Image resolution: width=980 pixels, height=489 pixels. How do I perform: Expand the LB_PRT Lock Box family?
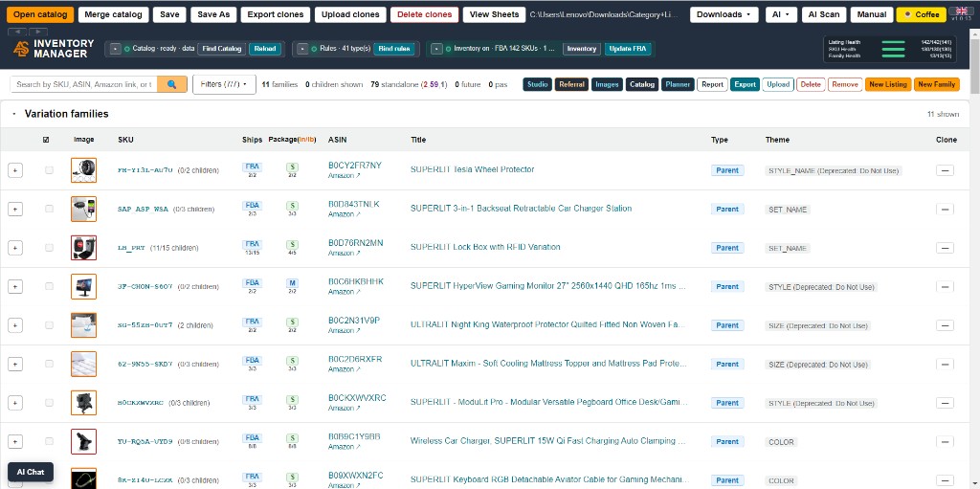[15, 248]
